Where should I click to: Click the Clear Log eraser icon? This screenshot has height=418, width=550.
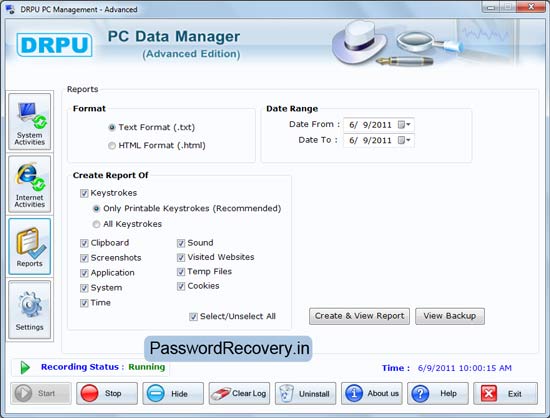(220, 394)
